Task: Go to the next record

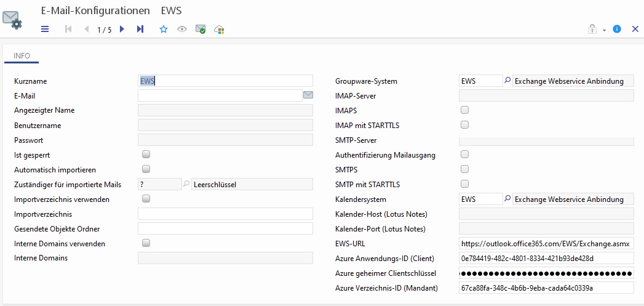Action: (x=122, y=29)
